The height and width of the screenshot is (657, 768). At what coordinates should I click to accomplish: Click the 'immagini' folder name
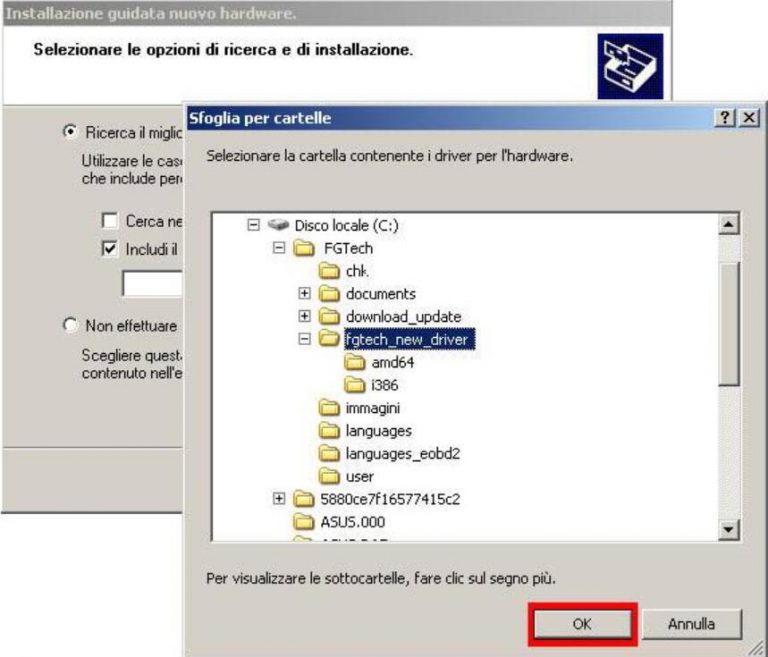point(373,408)
